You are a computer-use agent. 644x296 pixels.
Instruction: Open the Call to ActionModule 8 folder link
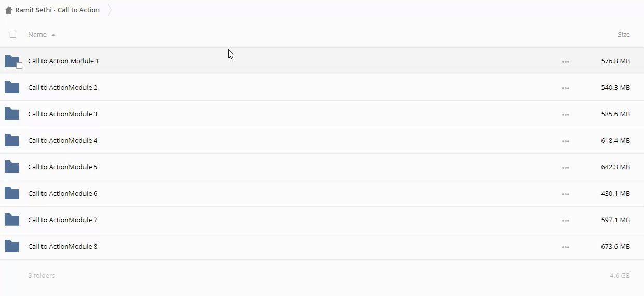tap(63, 247)
